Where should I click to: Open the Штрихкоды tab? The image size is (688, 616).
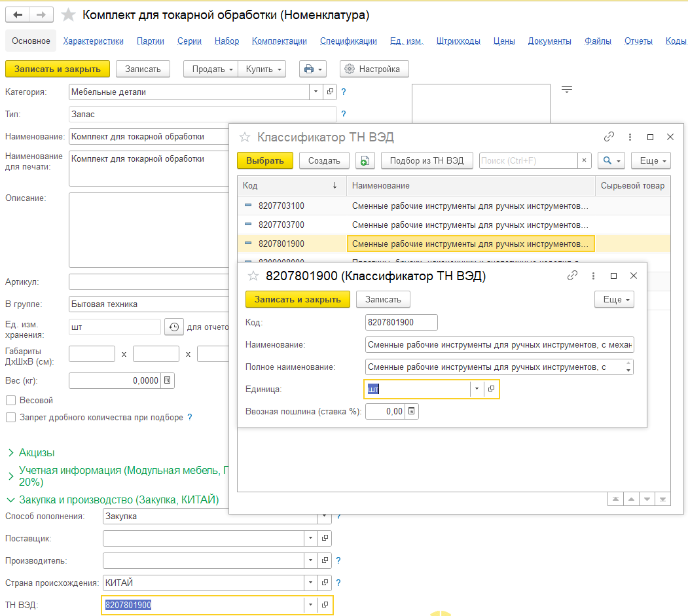(458, 41)
